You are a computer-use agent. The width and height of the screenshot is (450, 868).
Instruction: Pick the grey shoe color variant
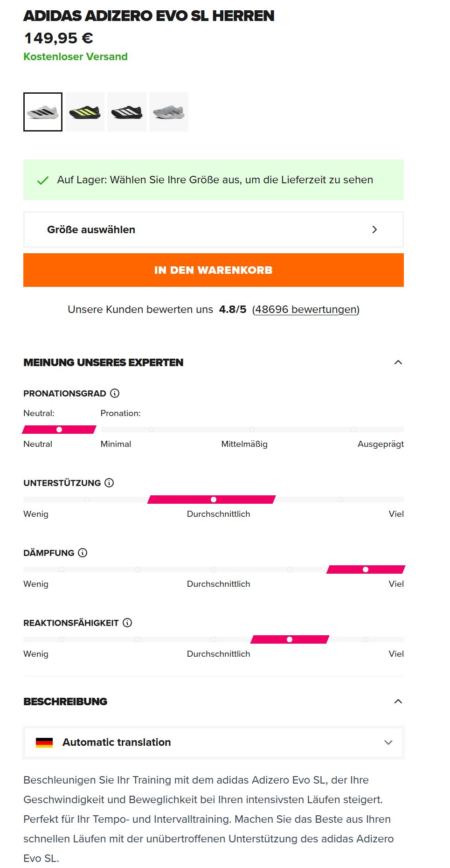pos(169,112)
